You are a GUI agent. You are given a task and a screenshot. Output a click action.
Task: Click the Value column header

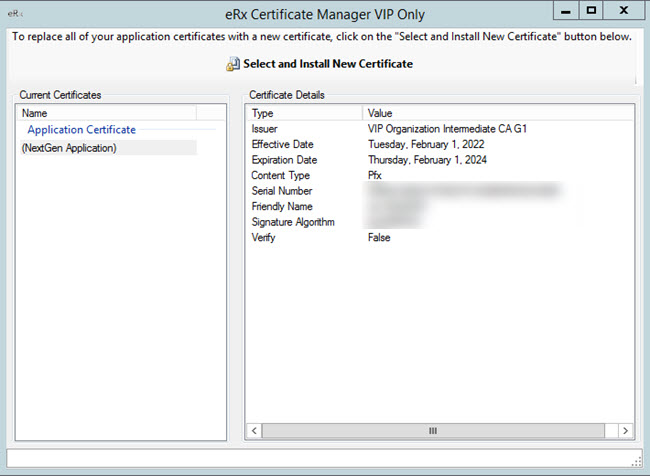pyautogui.click(x=498, y=113)
